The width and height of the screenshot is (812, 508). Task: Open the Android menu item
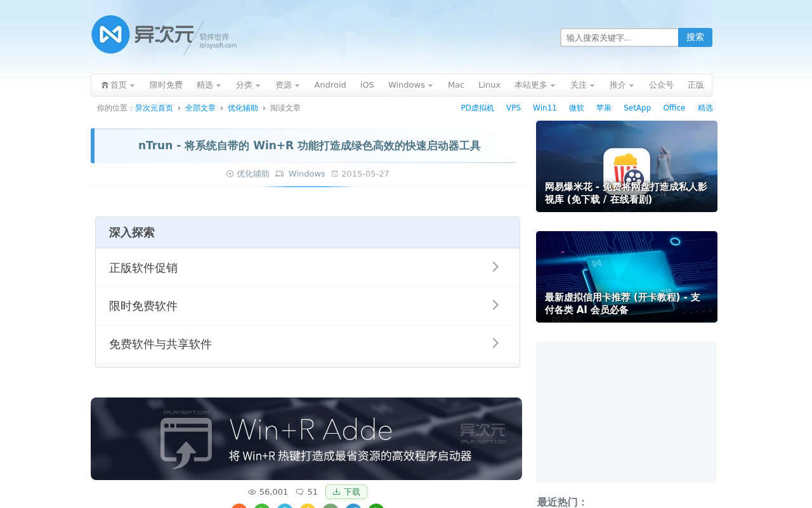tap(331, 85)
